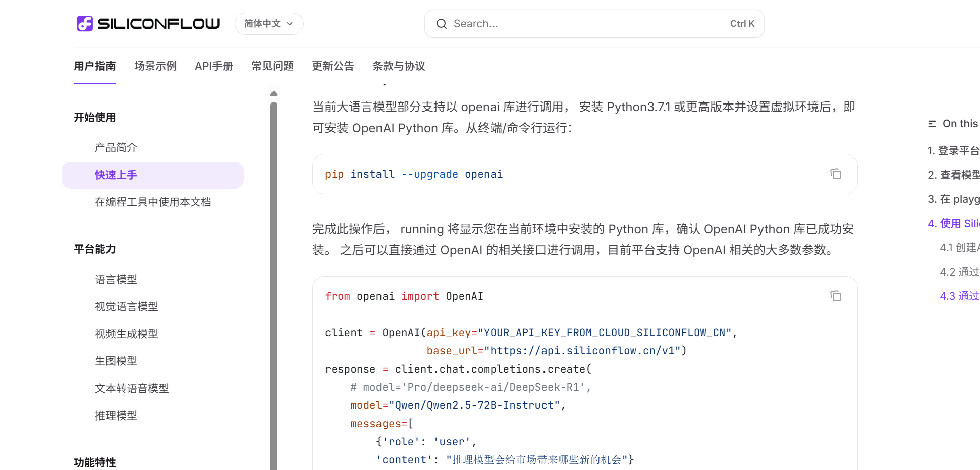Click the On this page list icon
This screenshot has height=470, width=980.
pyautogui.click(x=932, y=124)
